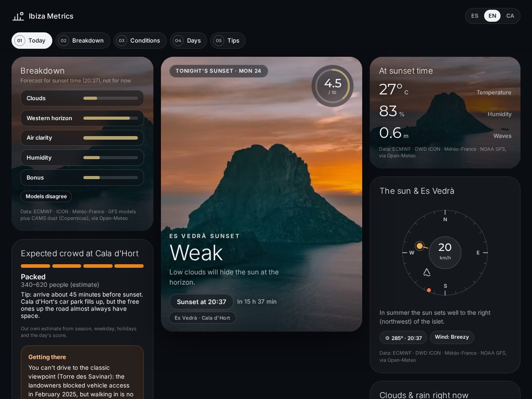
Task: Click the Clouds breakdown row
Action: [x=82, y=98]
